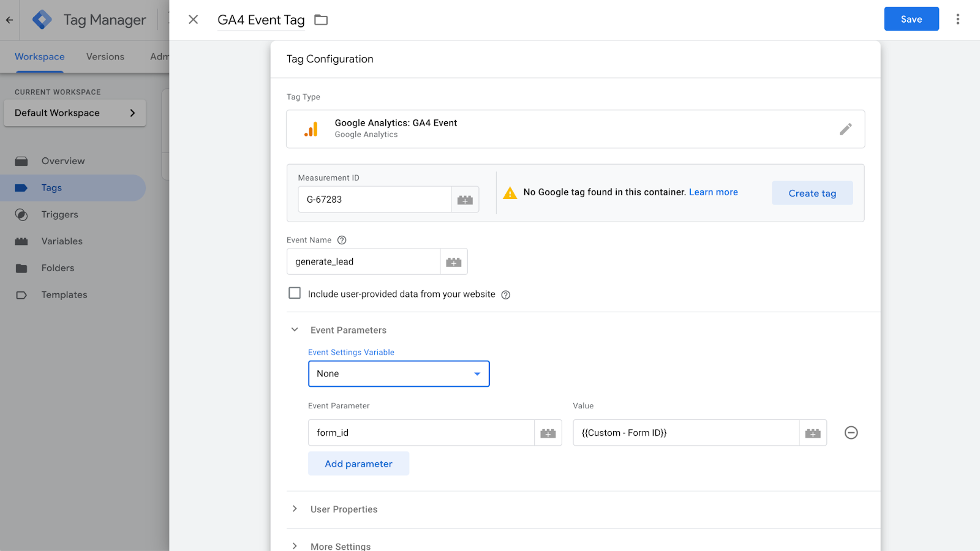This screenshot has height=551, width=980.
Task: Open Triggers in sidebar menu
Action: click(60, 215)
